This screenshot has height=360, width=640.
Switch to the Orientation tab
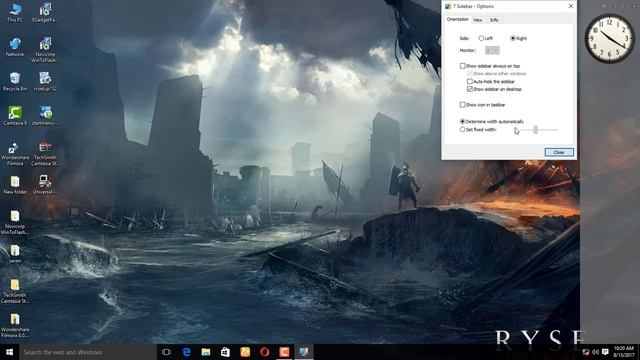click(457, 19)
